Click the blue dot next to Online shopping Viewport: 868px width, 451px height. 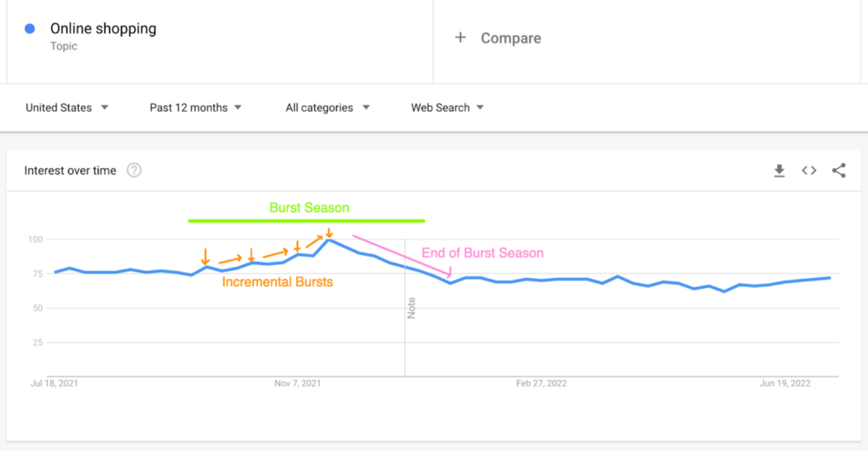click(30, 29)
